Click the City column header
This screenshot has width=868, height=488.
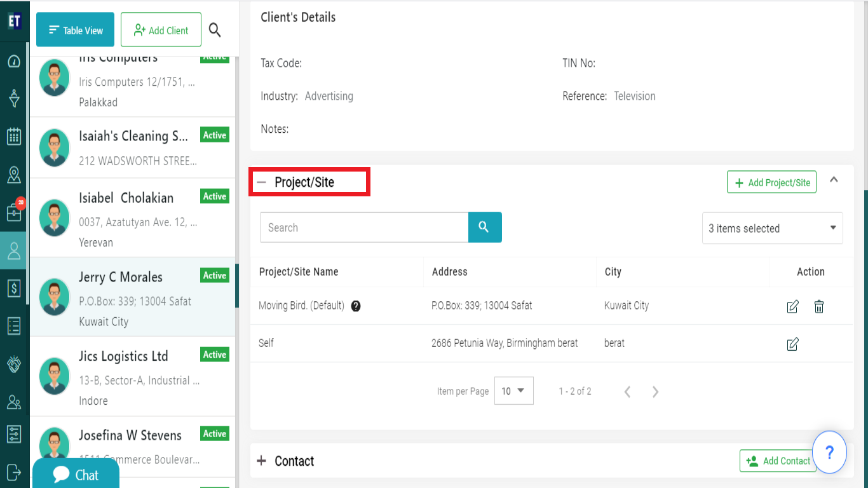coord(613,272)
